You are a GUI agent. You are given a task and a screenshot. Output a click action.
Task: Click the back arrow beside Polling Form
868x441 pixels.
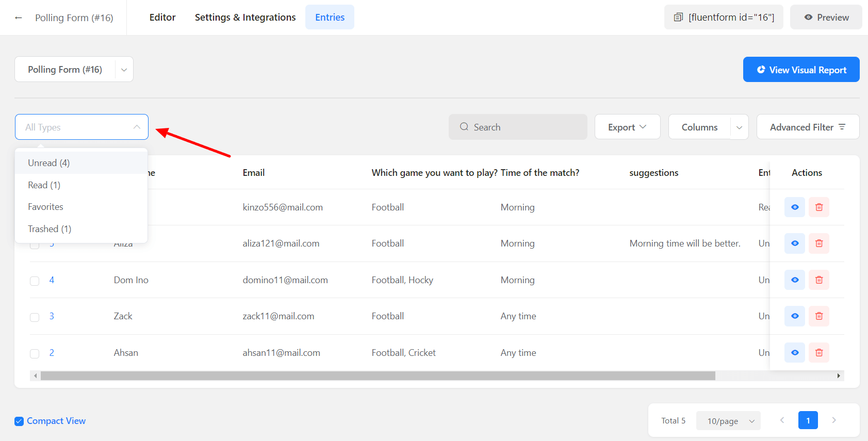(x=19, y=18)
